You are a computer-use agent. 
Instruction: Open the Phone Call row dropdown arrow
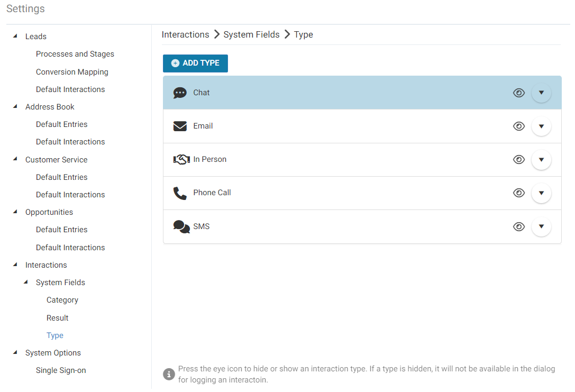[541, 193]
